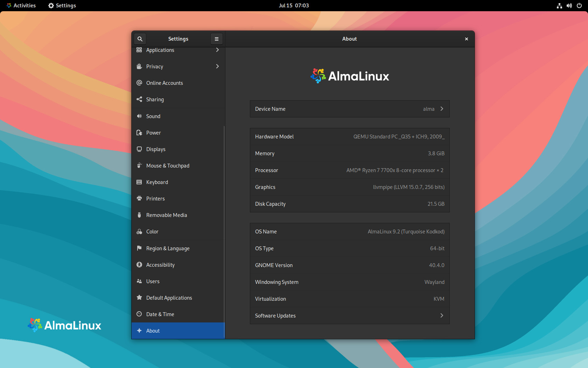
Task: Click the Users icon
Action: click(x=139, y=281)
